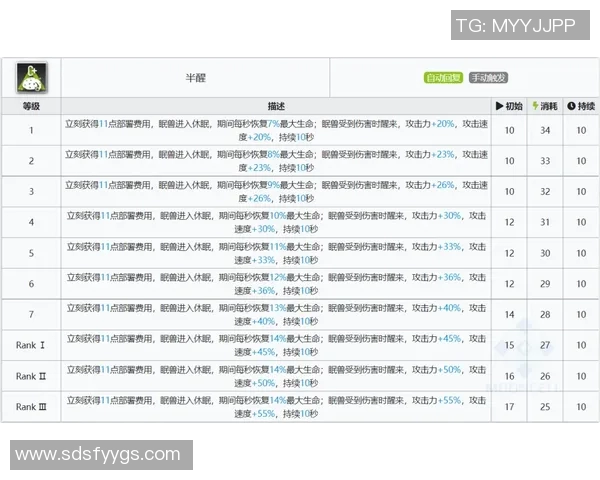This screenshot has width=600, height=480.
Task: Click the 初始 value 16
Action: tap(509, 376)
